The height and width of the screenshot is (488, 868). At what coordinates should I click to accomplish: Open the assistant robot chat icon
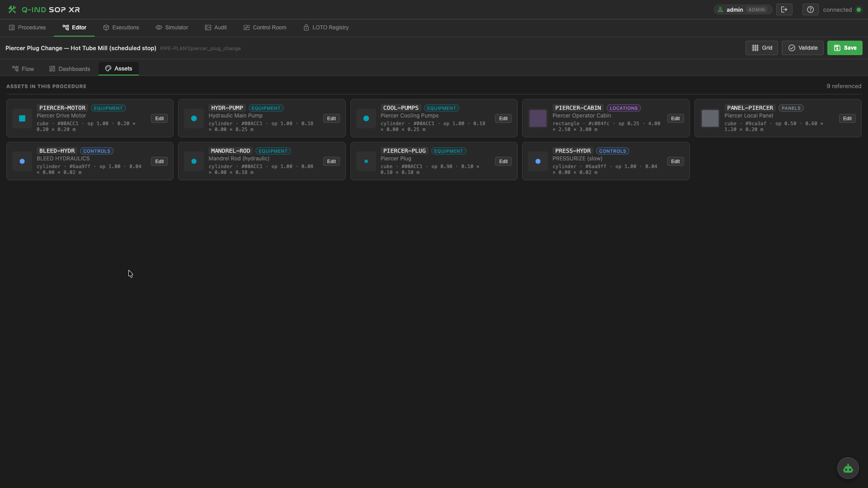click(x=848, y=468)
